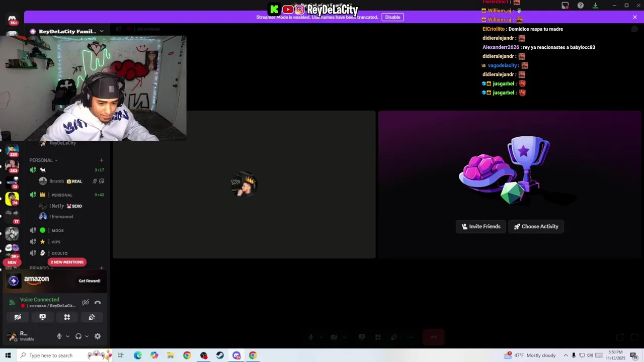Open File Explorer from taskbar

tap(171, 355)
